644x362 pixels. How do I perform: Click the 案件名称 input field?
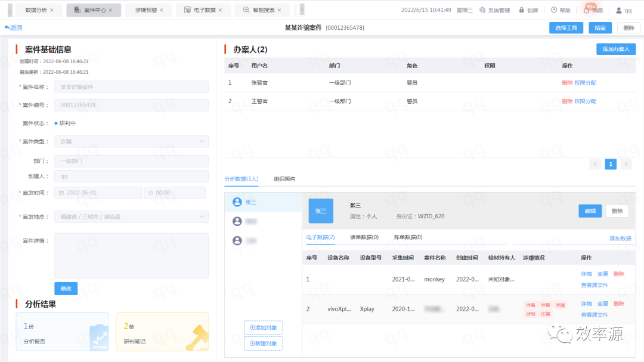(x=131, y=86)
